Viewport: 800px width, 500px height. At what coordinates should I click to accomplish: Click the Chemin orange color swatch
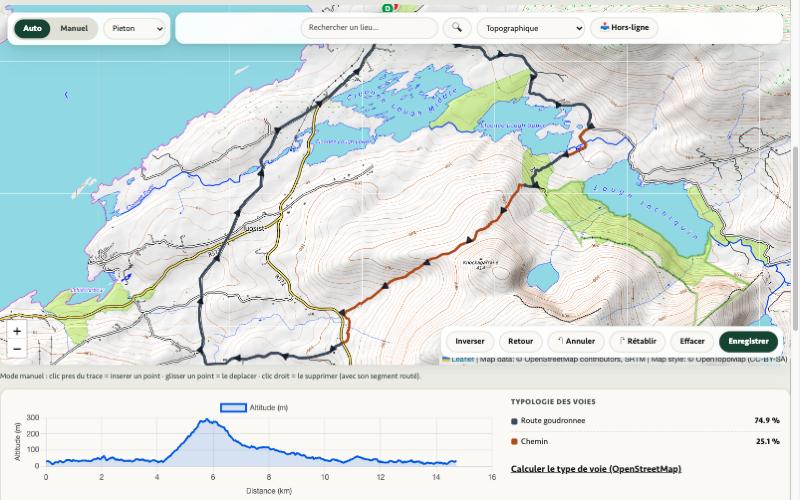tap(514, 441)
